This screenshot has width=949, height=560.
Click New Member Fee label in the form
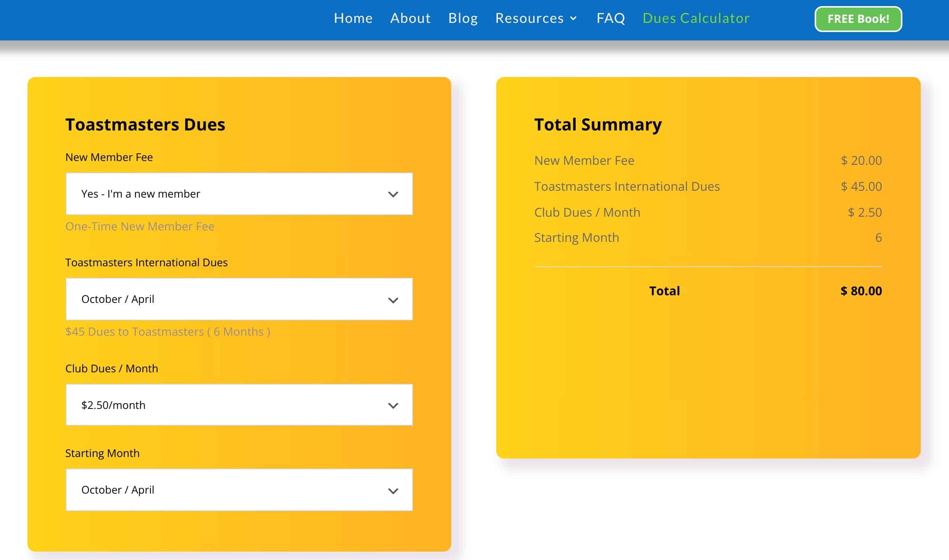(x=109, y=157)
